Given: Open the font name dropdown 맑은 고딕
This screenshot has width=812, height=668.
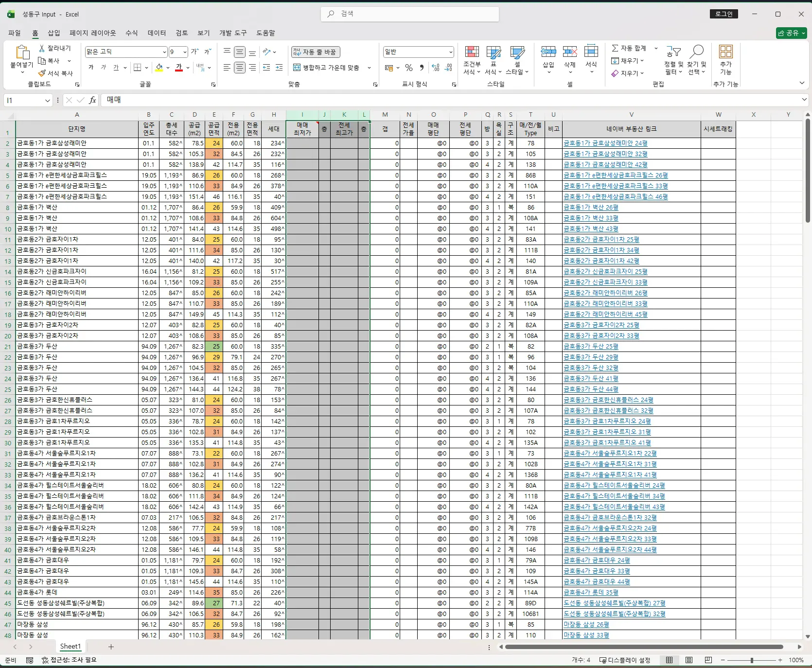Looking at the screenshot, I should (164, 52).
